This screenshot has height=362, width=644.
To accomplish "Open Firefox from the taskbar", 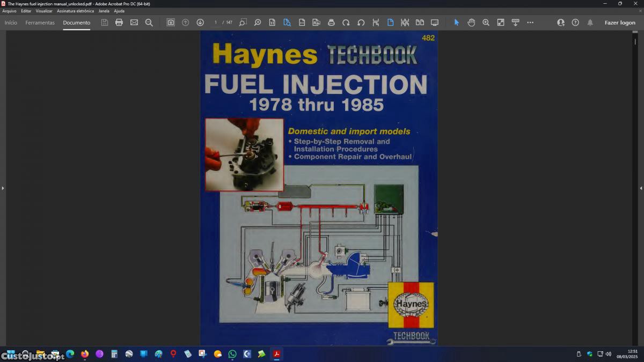I will 85,354.
